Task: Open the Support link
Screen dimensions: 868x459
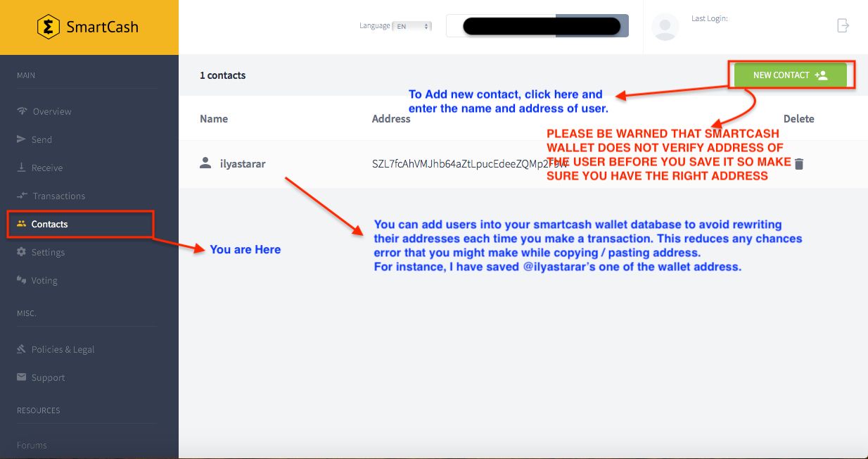Action: click(48, 377)
